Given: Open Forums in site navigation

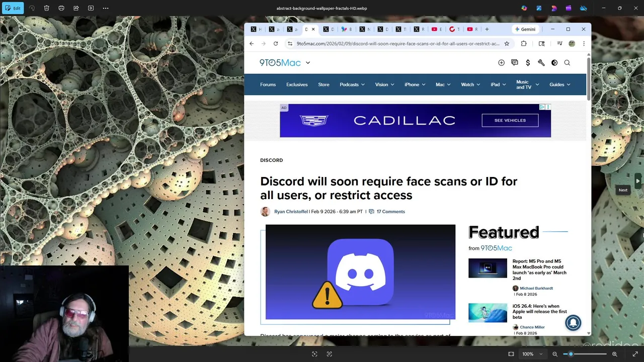Looking at the screenshot, I should click(268, 84).
